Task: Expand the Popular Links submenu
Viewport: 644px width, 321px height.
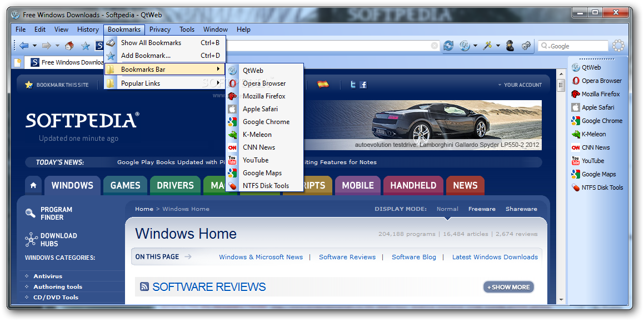Action: point(164,83)
